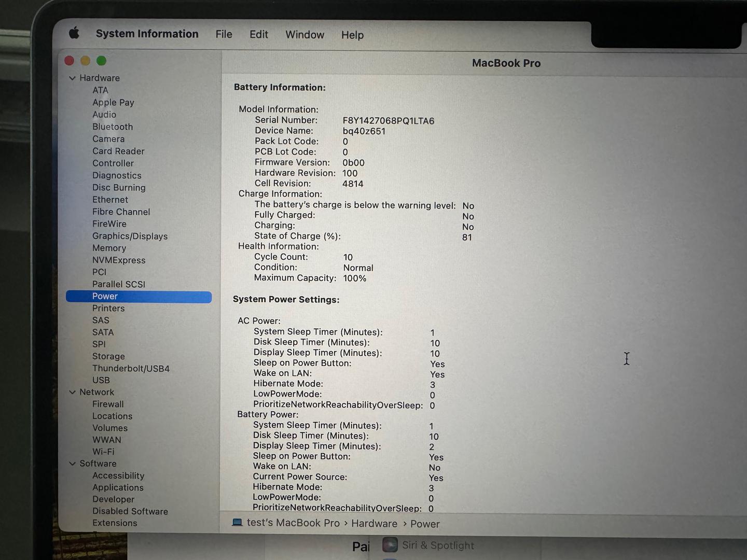Click device name bq40z651

coord(364,131)
